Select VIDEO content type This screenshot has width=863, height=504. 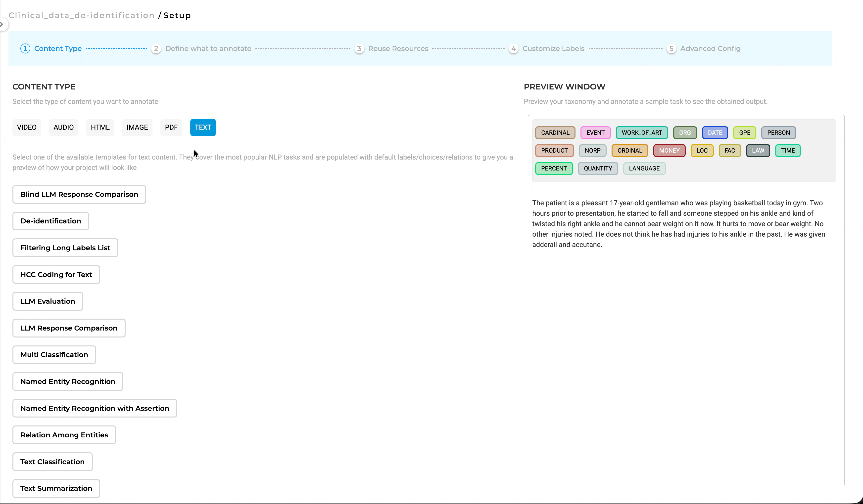[x=27, y=127]
